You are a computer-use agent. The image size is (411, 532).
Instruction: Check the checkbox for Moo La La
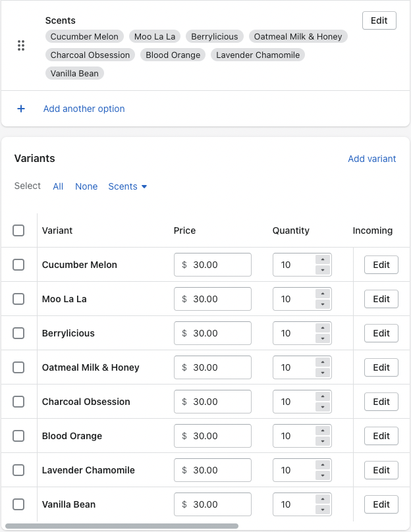(x=18, y=299)
